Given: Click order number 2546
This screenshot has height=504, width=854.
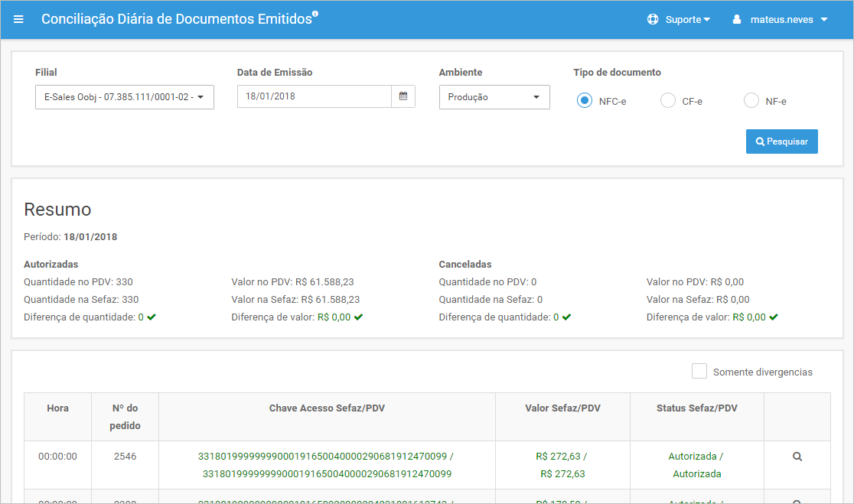Looking at the screenshot, I should (125, 457).
